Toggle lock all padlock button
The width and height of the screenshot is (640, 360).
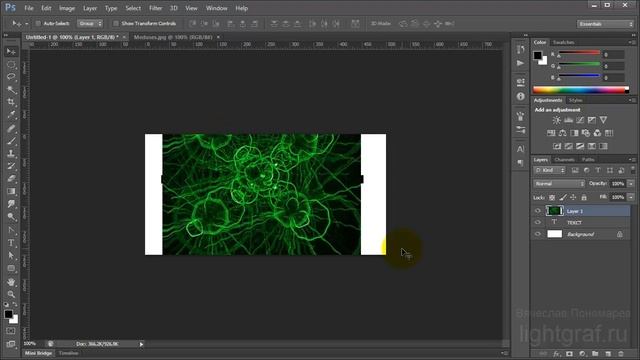[x=584, y=198]
